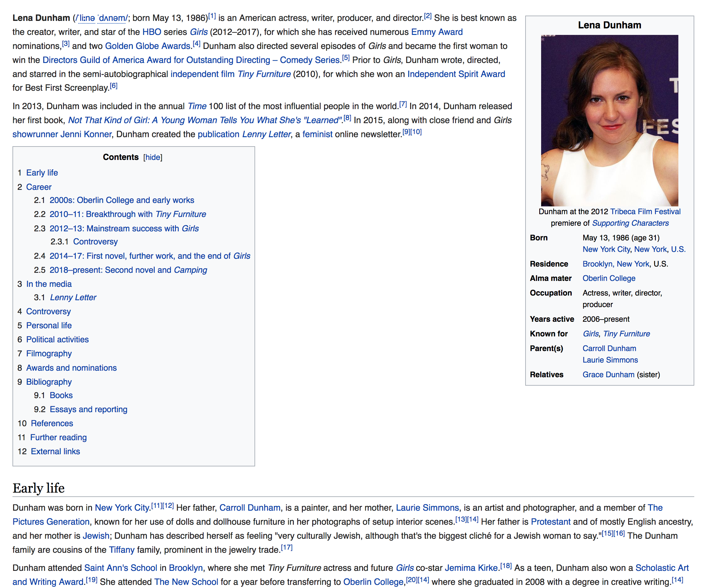Open the Time magazine italic link
The height and width of the screenshot is (588, 703).
coord(197,106)
